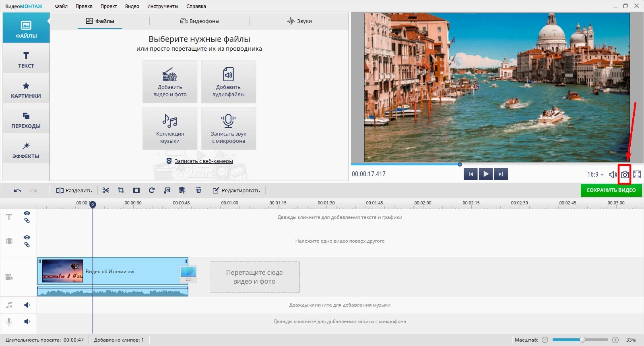Click the Масштаб zoom slider handle
The image size is (644, 346).
(x=582, y=340)
